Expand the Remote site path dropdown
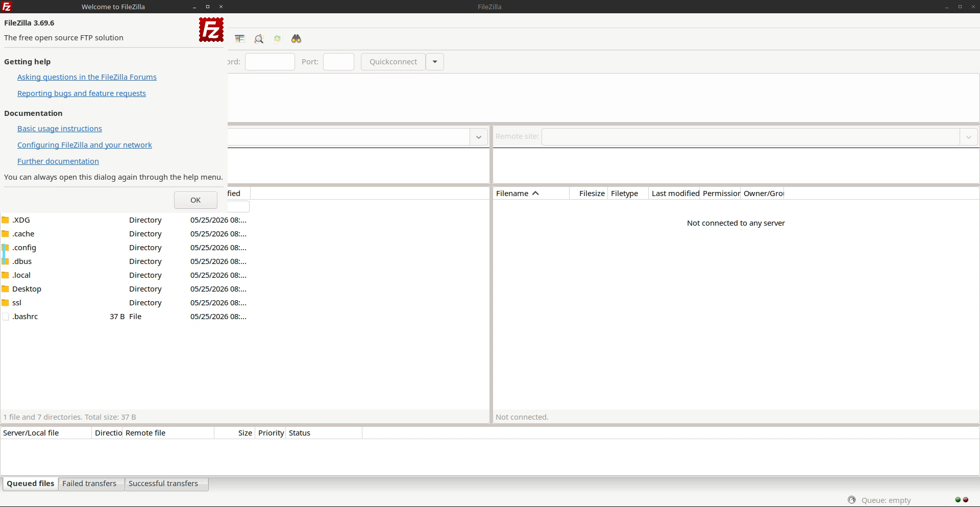 (x=968, y=137)
